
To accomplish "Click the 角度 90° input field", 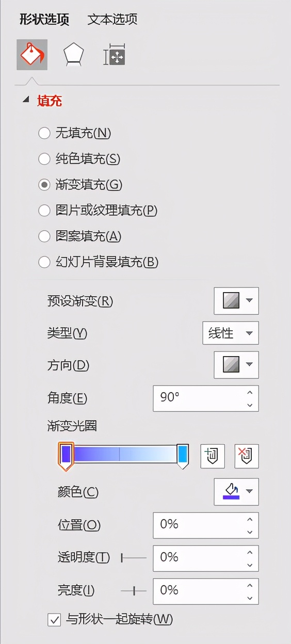I will (x=206, y=398).
